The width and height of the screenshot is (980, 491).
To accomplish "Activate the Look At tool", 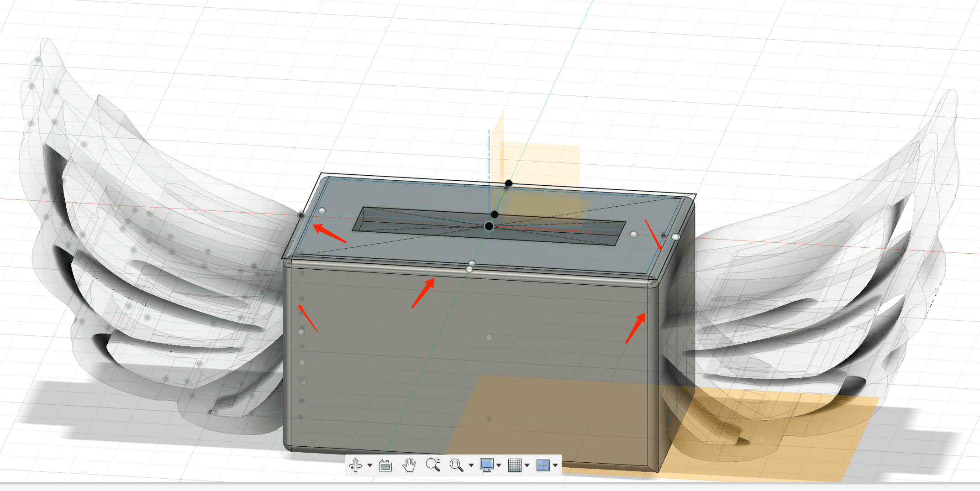I will [x=386, y=465].
